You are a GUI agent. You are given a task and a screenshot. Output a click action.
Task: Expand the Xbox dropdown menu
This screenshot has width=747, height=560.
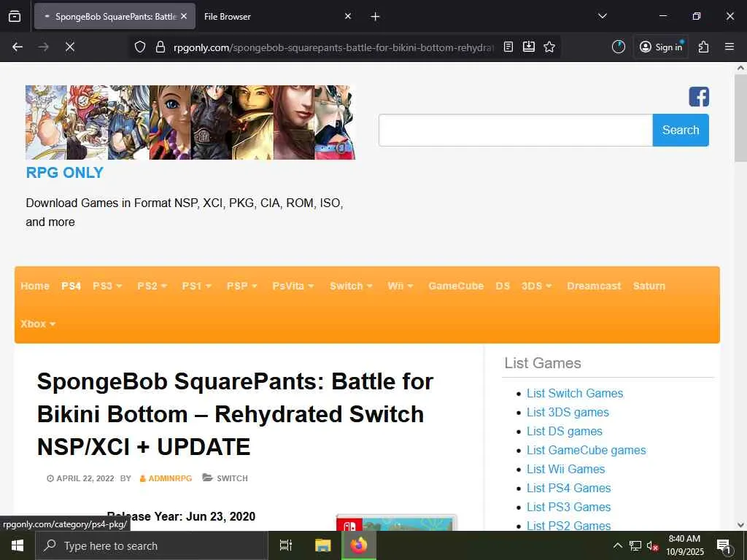(x=38, y=324)
